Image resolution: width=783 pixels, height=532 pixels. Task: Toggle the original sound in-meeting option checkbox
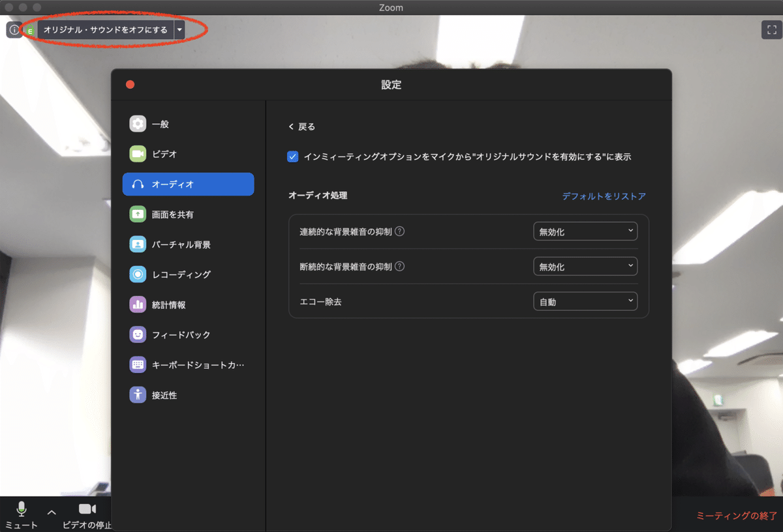click(x=293, y=156)
